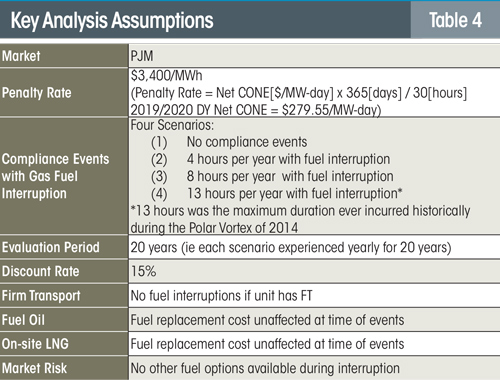Click the Four Scenarios heading text
This screenshot has height=380, width=500.
[172, 125]
